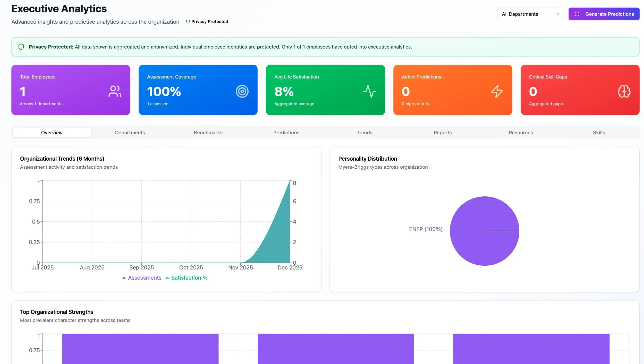Screen dimensions: 644x364
Task: Click the chevron arrow of the departments selector
Action: (x=557, y=14)
